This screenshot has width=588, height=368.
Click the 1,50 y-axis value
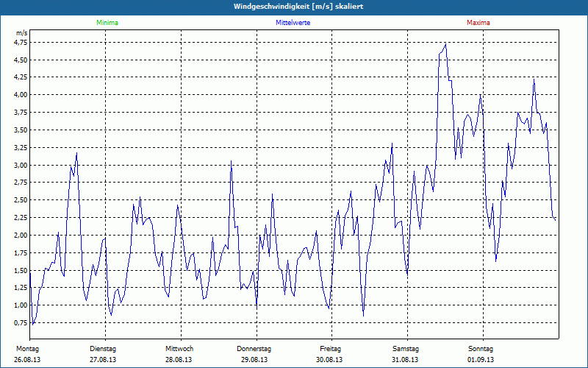21,270
